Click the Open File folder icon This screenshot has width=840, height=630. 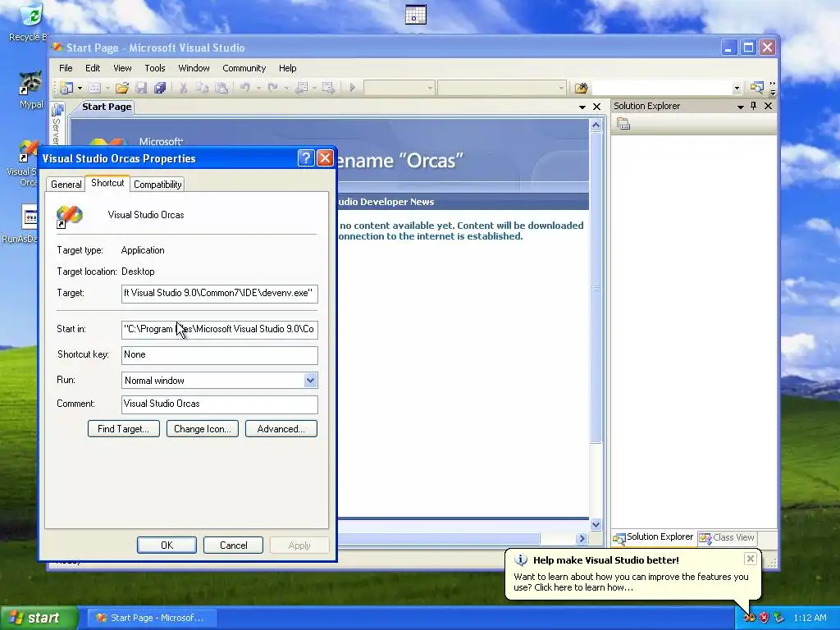(122, 88)
